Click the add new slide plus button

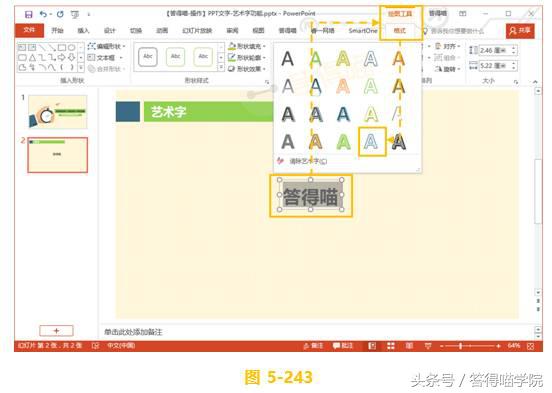(56, 331)
